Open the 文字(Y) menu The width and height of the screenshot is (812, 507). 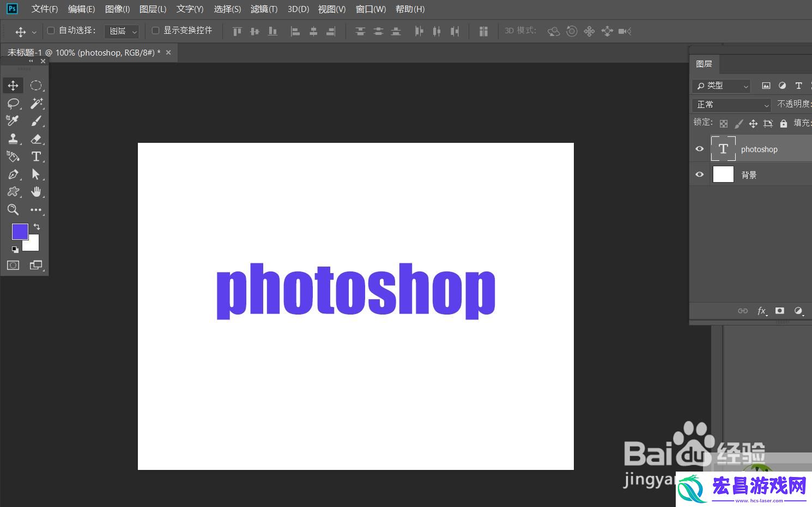pyautogui.click(x=190, y=9)
